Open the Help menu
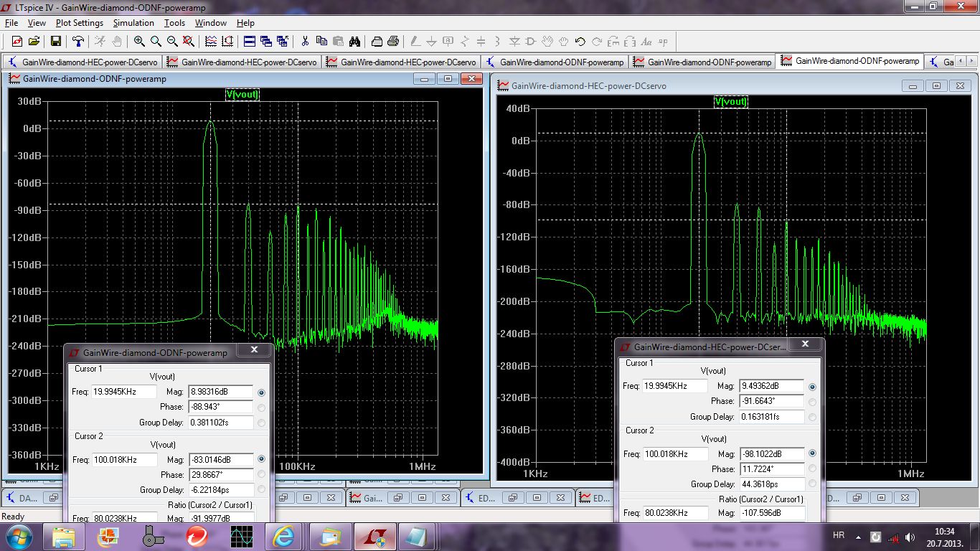 pos(245,23)
